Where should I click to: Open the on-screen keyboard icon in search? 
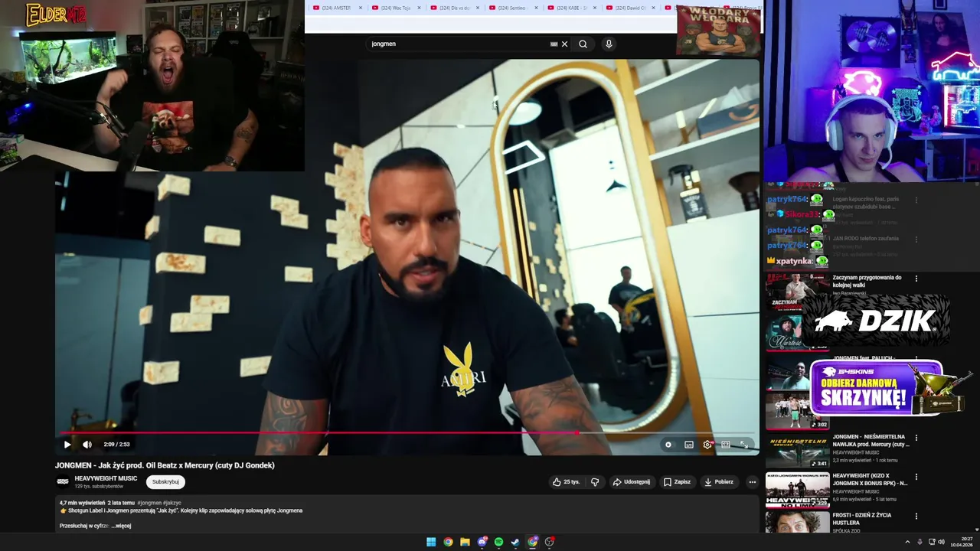[x=554, y=44]
